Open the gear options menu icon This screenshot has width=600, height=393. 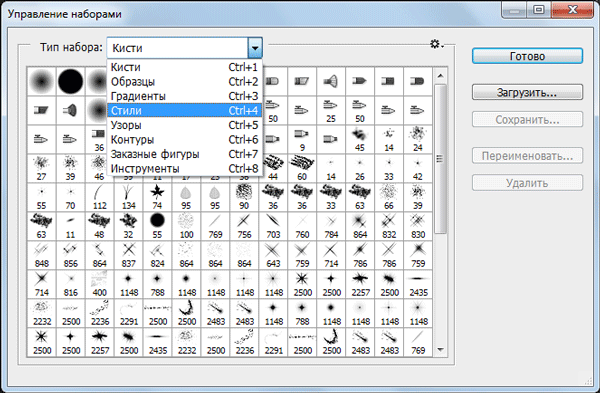click(436, 44)
